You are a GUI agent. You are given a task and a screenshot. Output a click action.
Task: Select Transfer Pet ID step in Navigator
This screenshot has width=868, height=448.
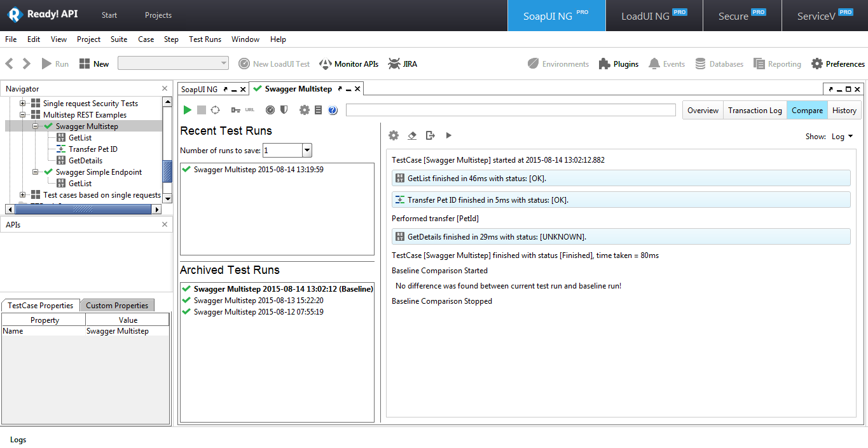point(93,149)
